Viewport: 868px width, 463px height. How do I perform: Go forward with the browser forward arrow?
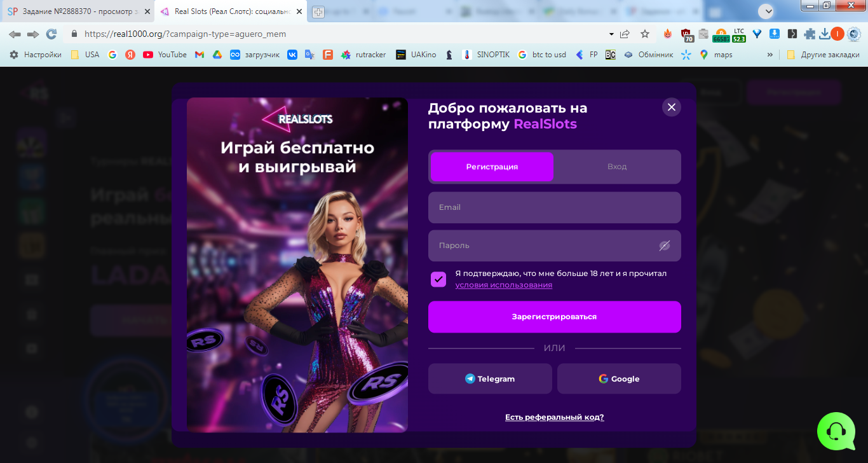33,34
